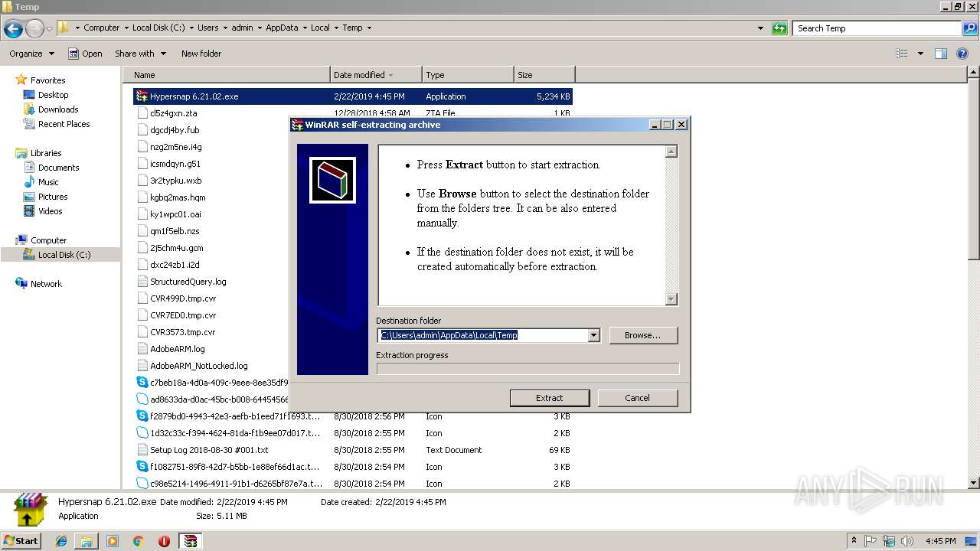Click the Search Temp box

[x=877, y=28]
